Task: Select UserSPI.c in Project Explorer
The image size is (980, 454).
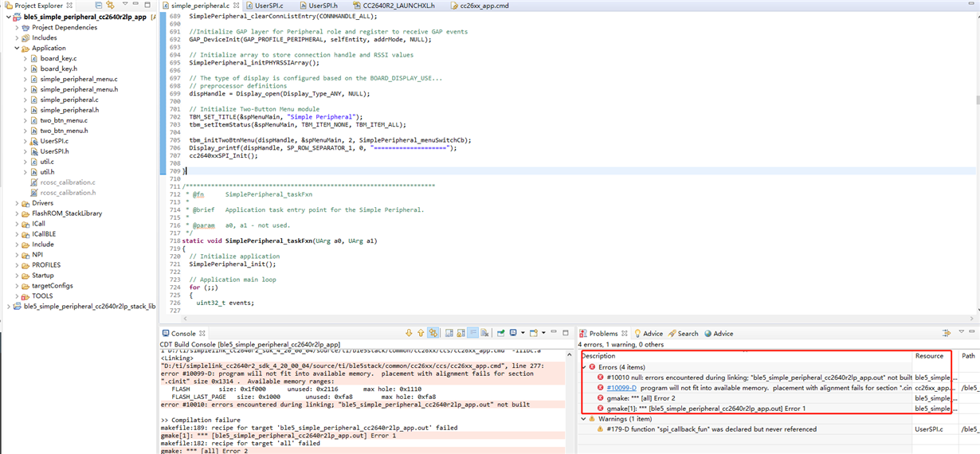Action: tap(54, 141)
